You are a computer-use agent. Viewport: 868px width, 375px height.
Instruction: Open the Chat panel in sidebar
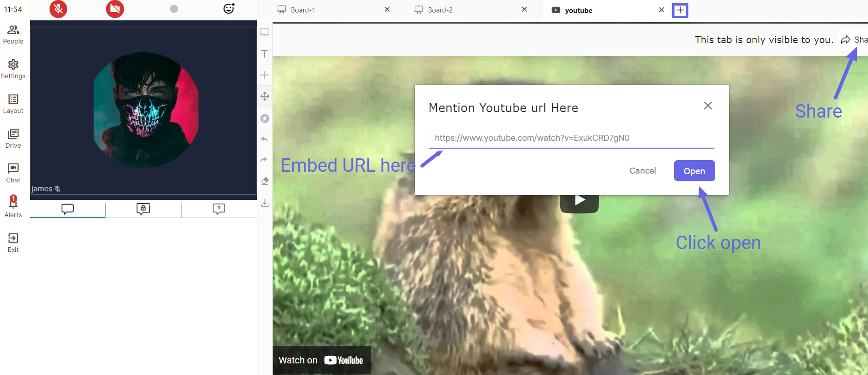point(13,174)
